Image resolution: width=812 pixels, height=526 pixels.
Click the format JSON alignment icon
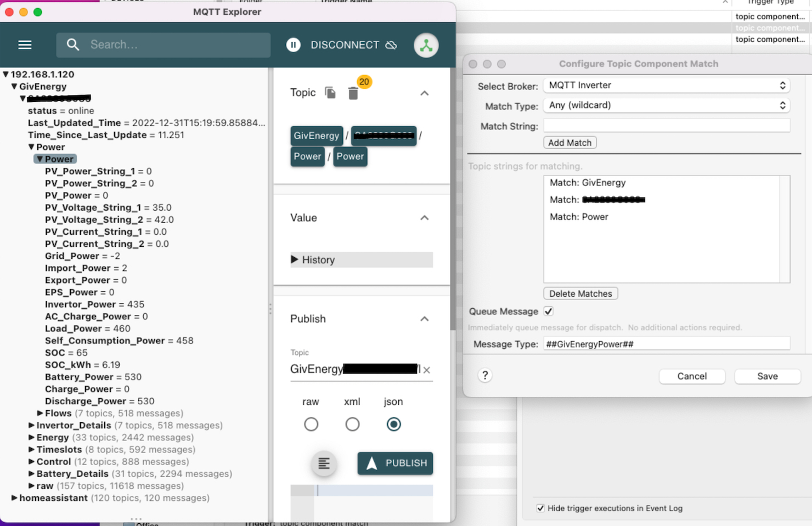tap(324, 463)
